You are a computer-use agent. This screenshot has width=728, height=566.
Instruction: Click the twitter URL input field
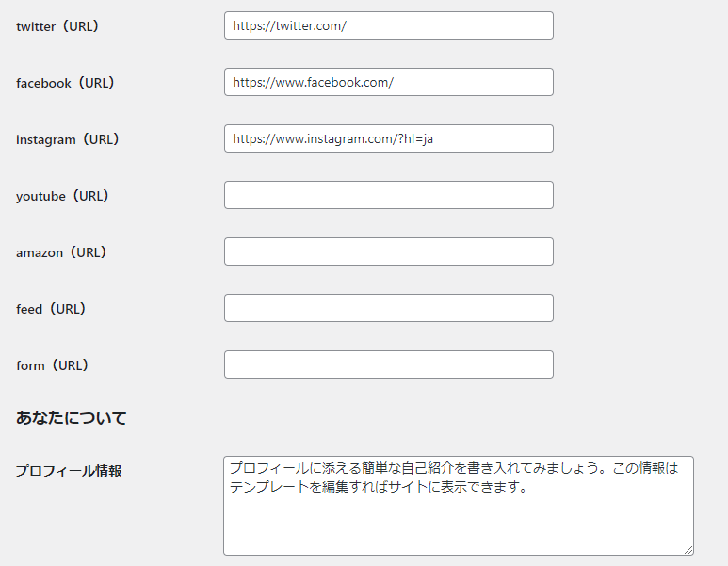(389, 25)
